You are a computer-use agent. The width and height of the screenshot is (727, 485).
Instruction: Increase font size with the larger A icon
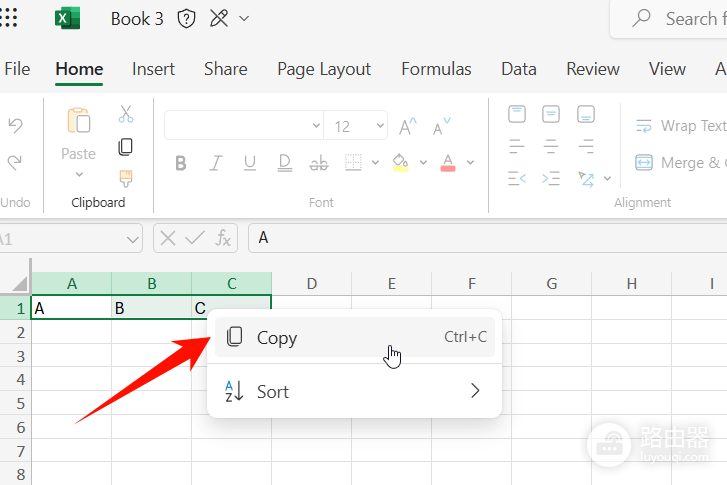coord(408,126)
